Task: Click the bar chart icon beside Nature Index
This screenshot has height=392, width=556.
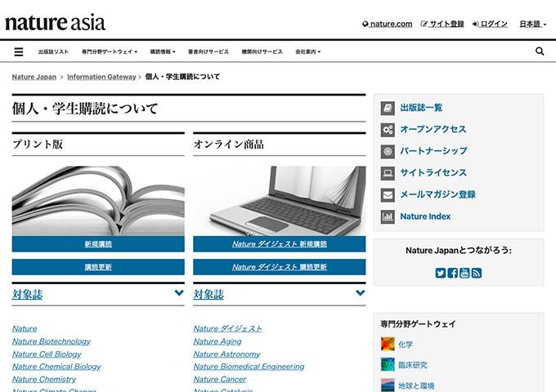Action: 388,216
